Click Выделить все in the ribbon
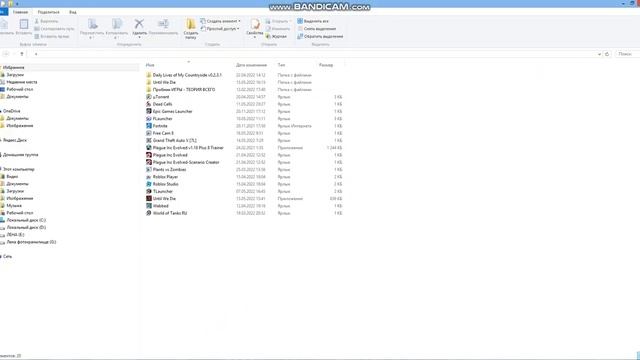This screenshot has height=360, width=640. tap(313, 21)
